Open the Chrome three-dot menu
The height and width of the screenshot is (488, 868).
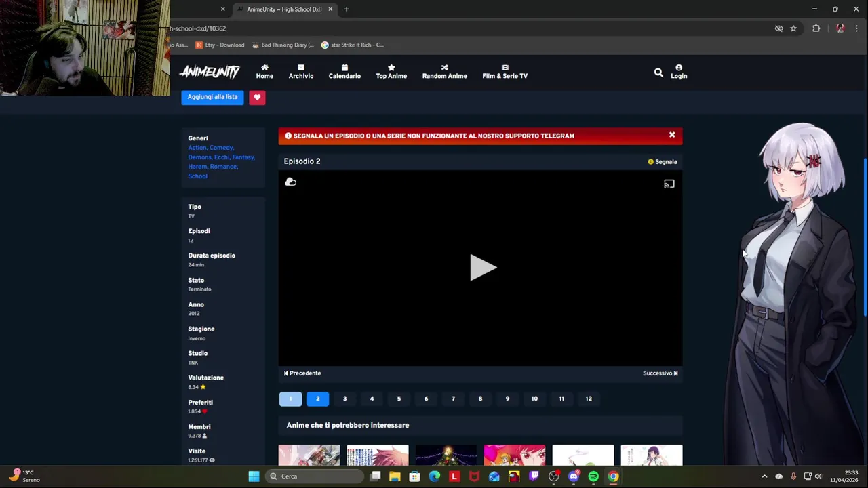point(856,28)
